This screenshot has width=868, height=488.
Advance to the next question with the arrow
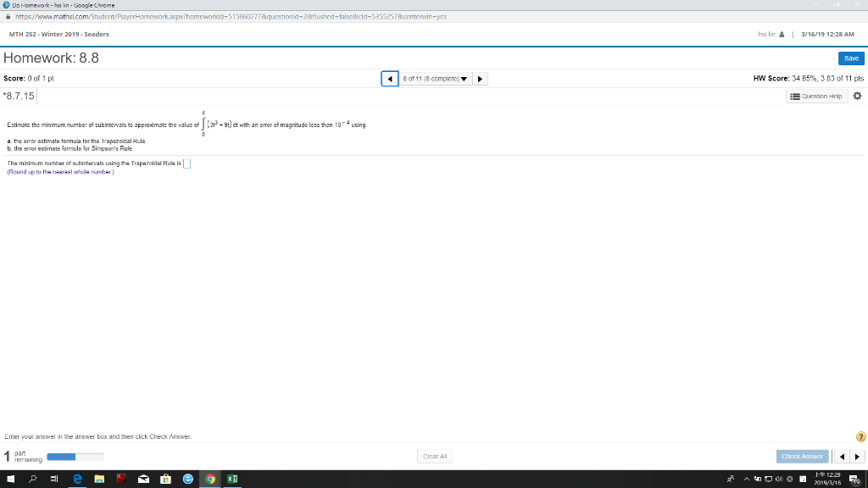[480, 76]
